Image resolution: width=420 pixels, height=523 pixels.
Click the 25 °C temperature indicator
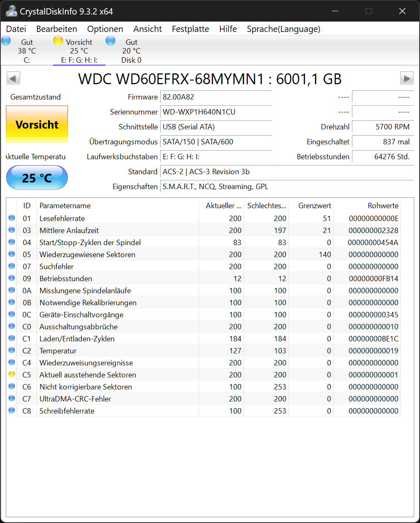[37, 178]
